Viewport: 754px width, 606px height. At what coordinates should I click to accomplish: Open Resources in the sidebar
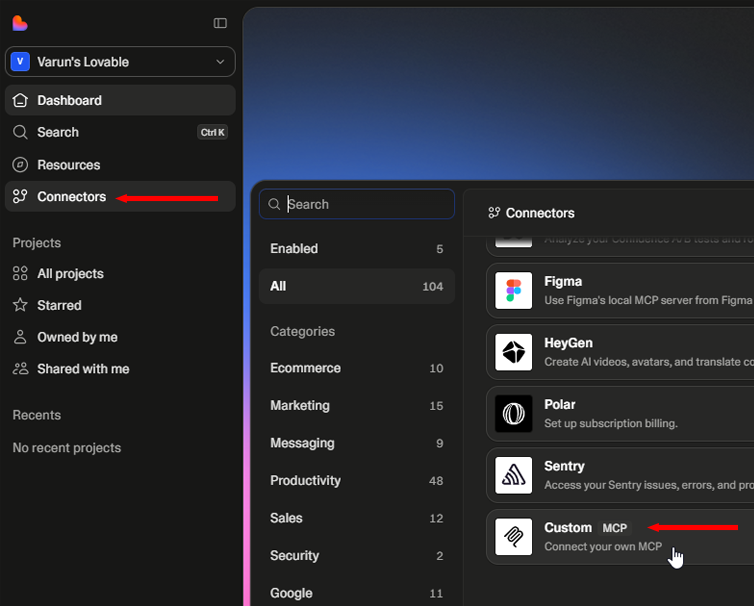click(x=120, y=164)
